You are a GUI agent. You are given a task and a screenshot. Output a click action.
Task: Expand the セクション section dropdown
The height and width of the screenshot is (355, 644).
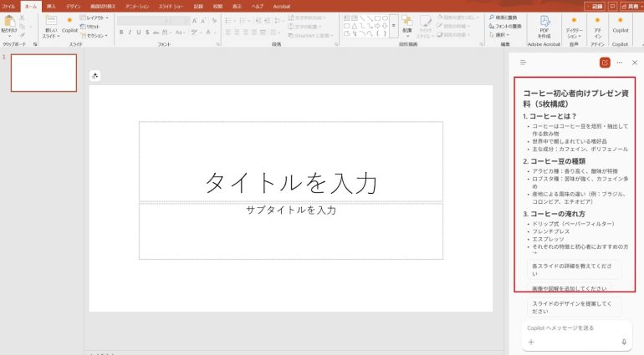click(95, 36)
